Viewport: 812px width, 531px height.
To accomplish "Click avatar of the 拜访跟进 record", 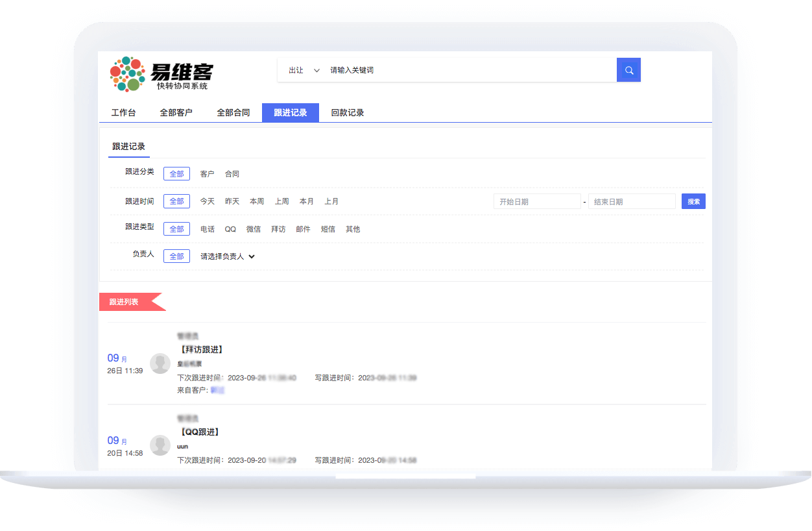I will coord(160,364).
